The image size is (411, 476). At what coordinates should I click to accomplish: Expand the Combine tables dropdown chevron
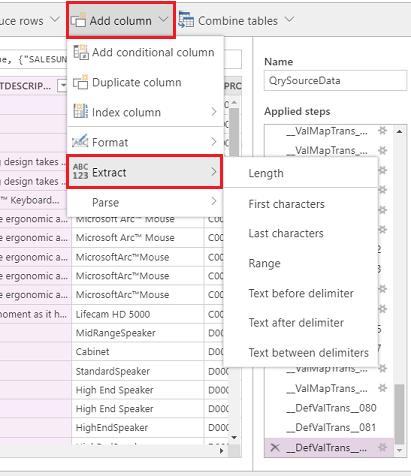point(289,19)
